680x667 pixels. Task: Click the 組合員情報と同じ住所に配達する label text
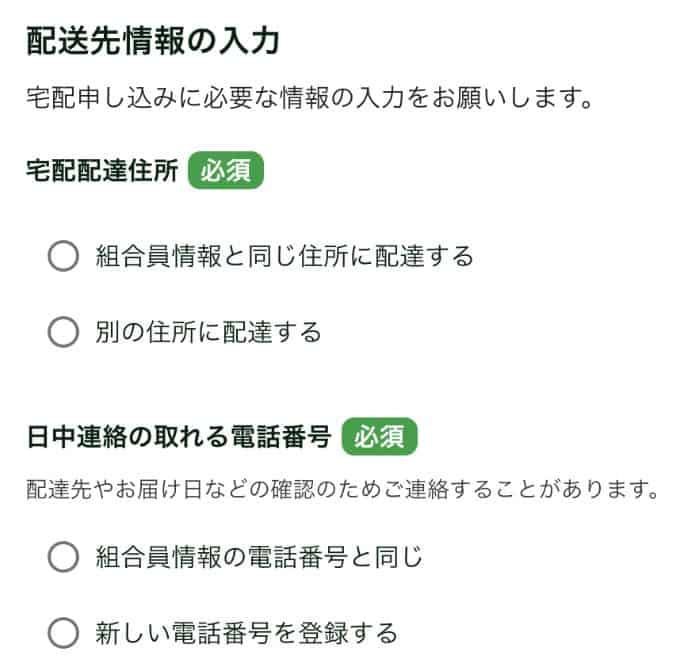tap(284, 257)
